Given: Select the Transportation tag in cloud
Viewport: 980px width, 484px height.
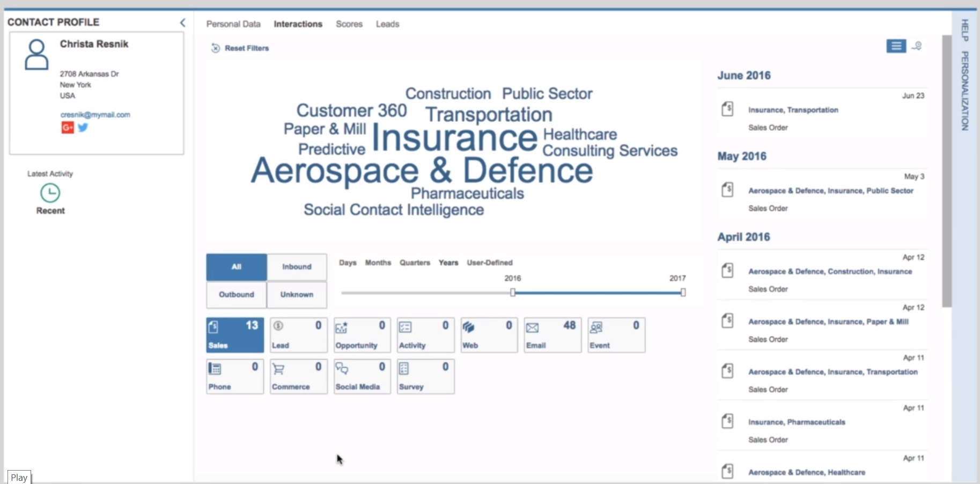Looking at the screenshot, I should click(x=489, y=115).
